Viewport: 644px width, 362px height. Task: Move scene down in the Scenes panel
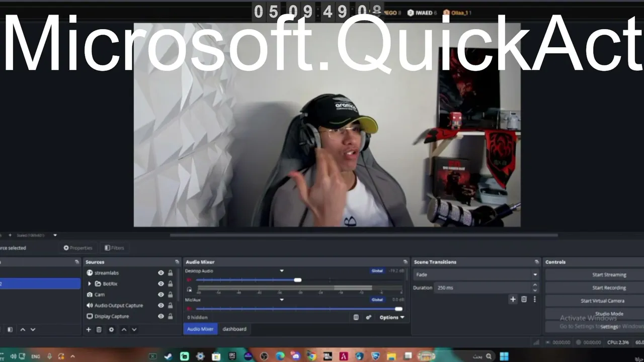point(33,330)
